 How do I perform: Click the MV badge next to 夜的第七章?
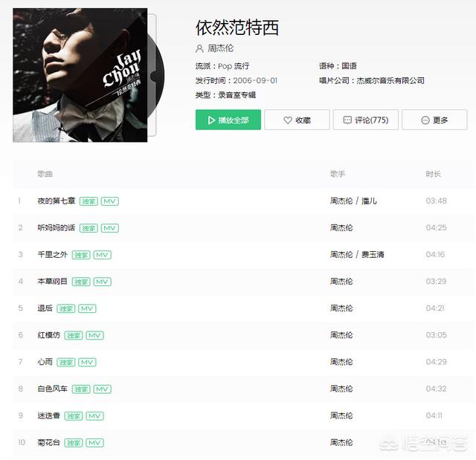pos(110,201)
